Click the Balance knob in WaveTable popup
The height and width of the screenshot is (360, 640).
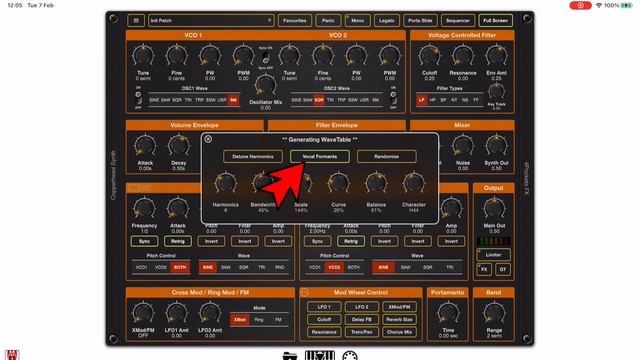click(376, 183)
